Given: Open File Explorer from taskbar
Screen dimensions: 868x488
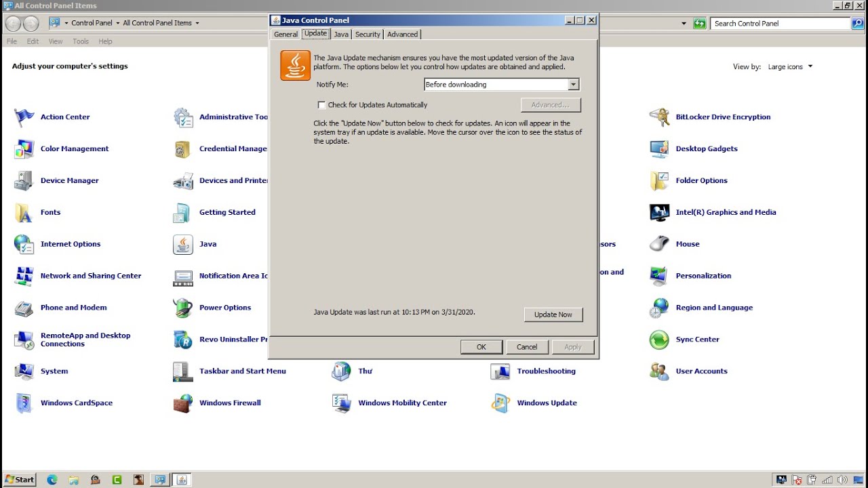Looking at the screenshot, I should [x=74, y=480].
